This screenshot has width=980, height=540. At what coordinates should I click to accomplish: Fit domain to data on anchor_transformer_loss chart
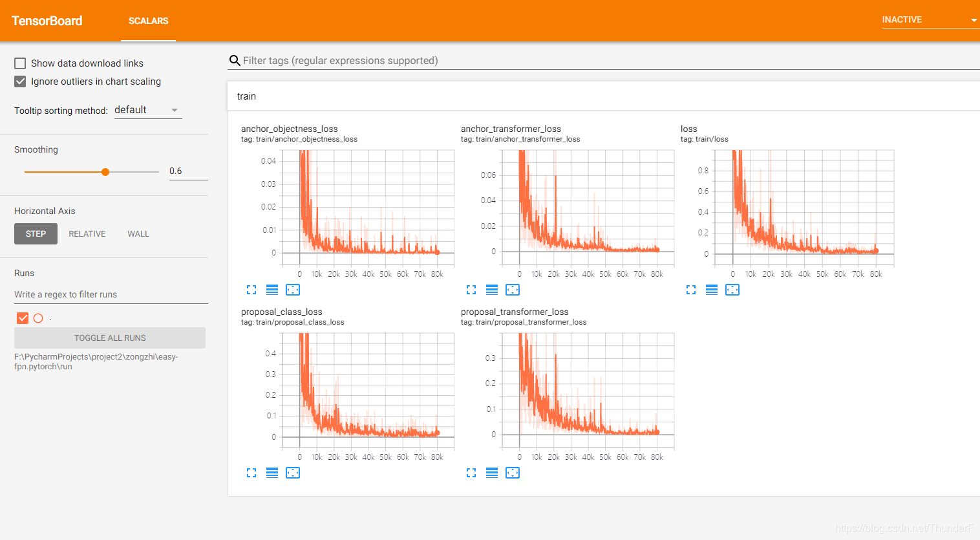click(513, 290)
